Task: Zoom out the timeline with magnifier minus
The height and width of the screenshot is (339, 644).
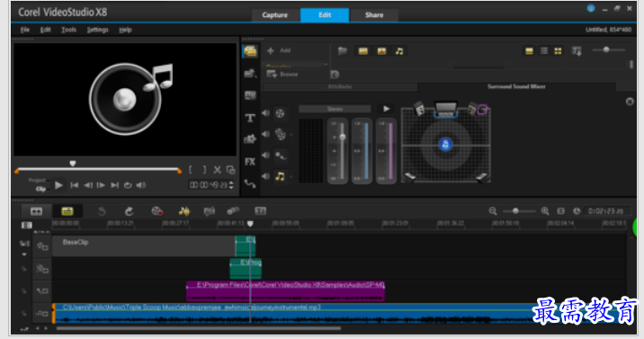Action: [x=493, y=211]
